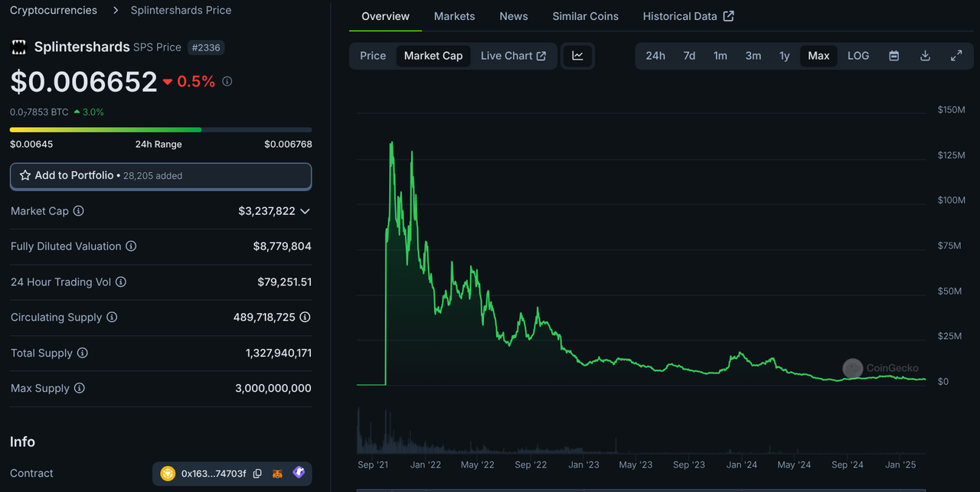
Task: Open the Overview tab
Action: click(385, 16)
